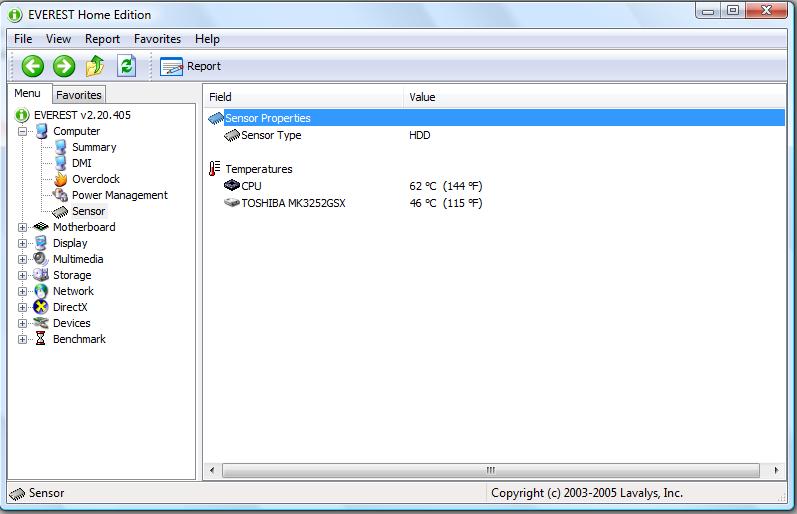
Task: Open the Help menu
Action: coord(207,39)
